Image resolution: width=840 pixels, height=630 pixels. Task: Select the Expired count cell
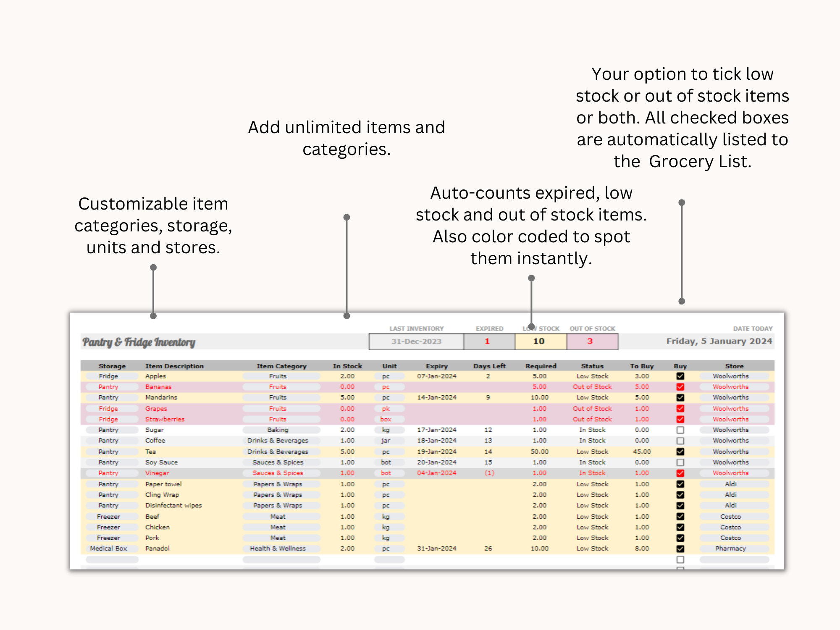pyautogui.click(x=486, y=341)
